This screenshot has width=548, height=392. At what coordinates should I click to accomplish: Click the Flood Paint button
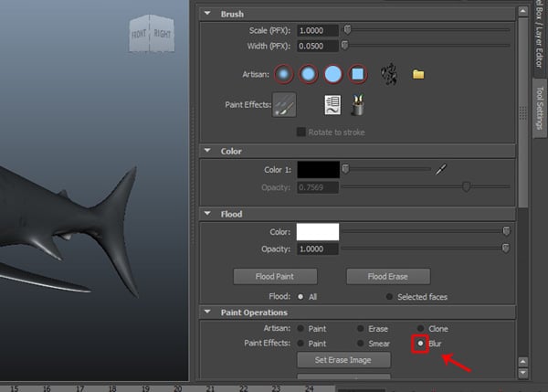[x=275, y=277]
